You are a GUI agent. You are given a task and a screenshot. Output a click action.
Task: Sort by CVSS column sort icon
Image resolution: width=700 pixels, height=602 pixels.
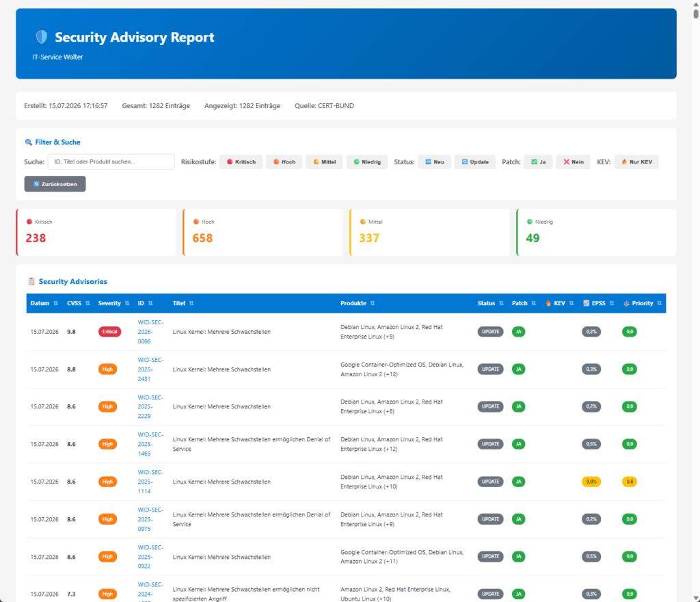coord(87,303)
